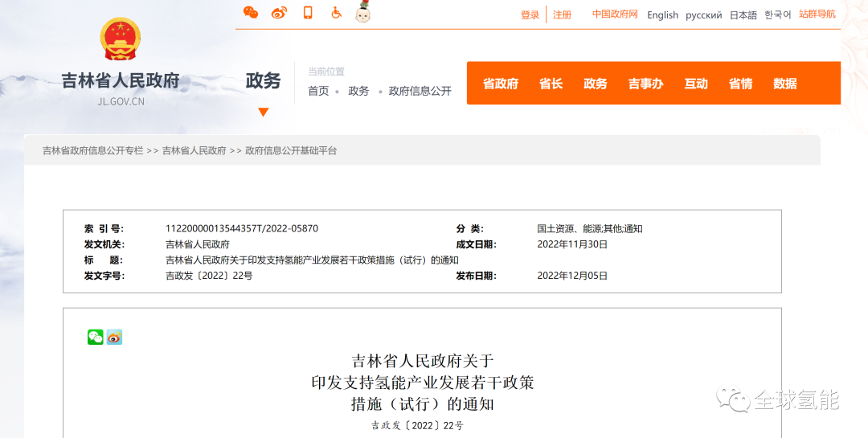This screenshot has height=438, width=868.
Task: Click the 注册 register link
Action: [x=562, y=15]
